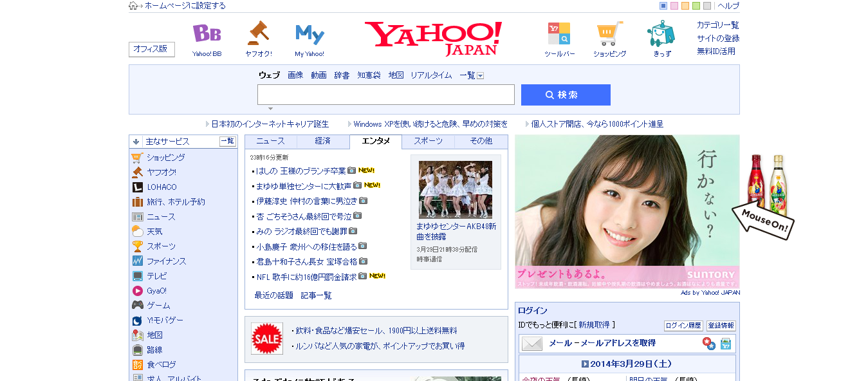
Task: Open headline 伊藤淳史 仲村の言葉に男泣き
Action: [x=307, y=201]
